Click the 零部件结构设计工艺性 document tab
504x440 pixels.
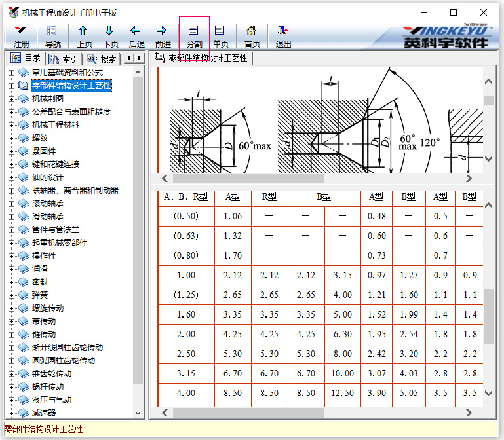203,58
